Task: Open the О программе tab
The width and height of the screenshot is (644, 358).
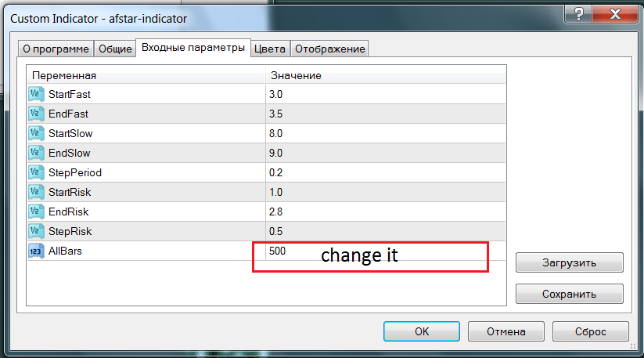Action: (56, 49)
